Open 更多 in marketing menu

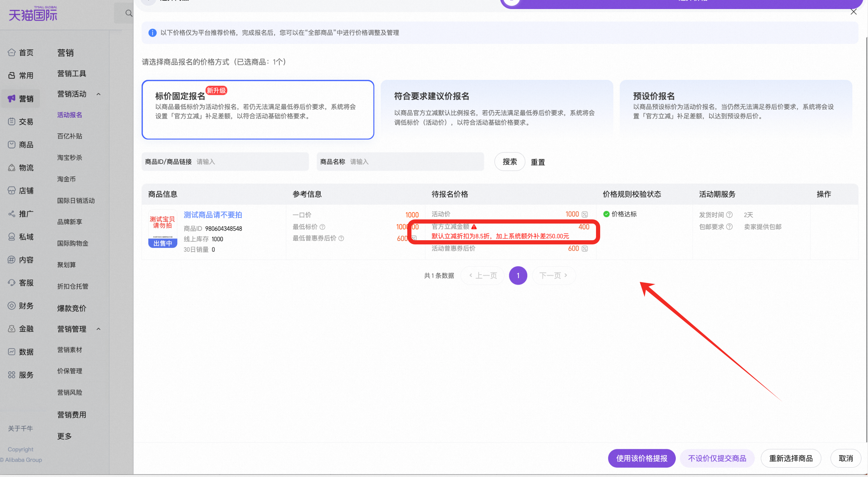coord(65,436)
